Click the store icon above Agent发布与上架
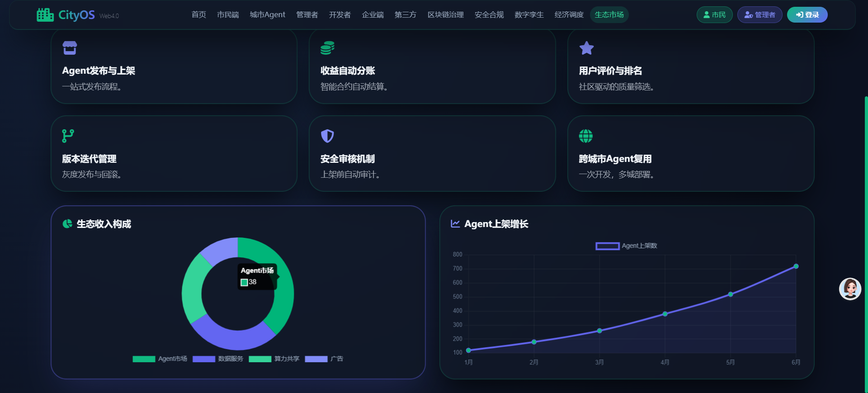868x393 pixels. click(x=70, y=48)
